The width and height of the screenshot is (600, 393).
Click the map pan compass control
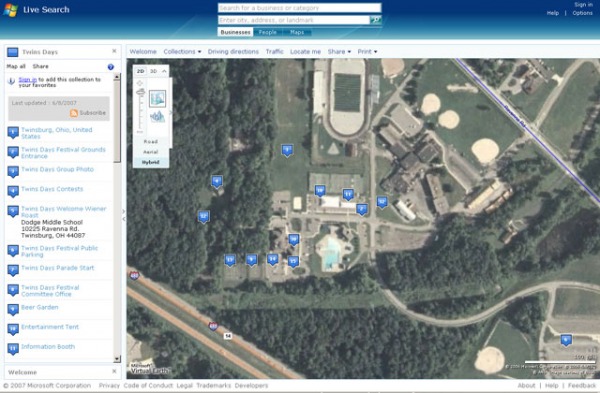pos(140,83)
